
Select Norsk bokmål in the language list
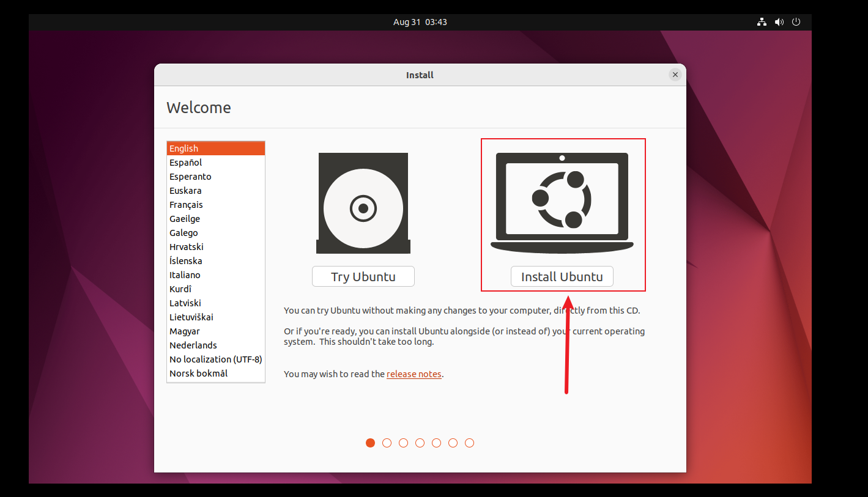(216, 374)
